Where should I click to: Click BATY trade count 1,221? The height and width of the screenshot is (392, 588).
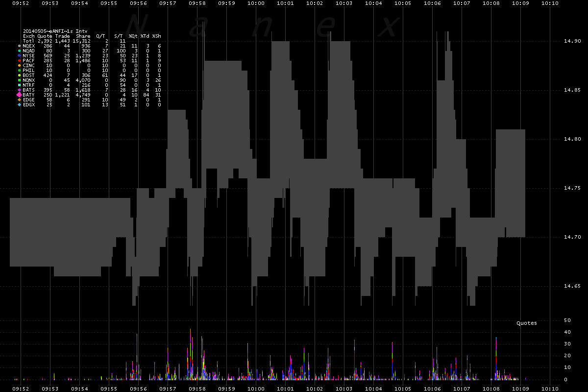pyautogui.click(x=63, y=95)
